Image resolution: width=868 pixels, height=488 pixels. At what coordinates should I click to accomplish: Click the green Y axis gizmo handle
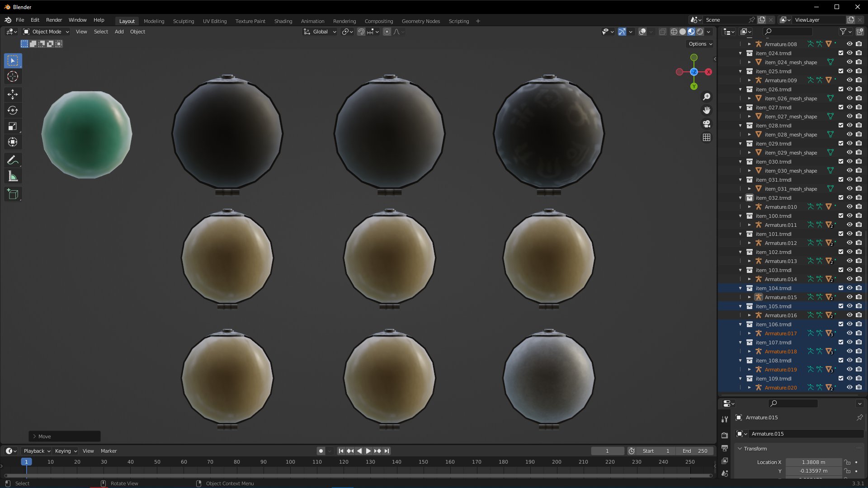[694, 86]
